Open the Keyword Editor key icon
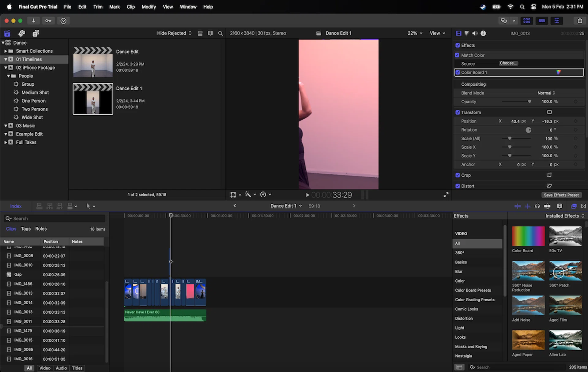The image size is (588, 372). pos(48,20)
